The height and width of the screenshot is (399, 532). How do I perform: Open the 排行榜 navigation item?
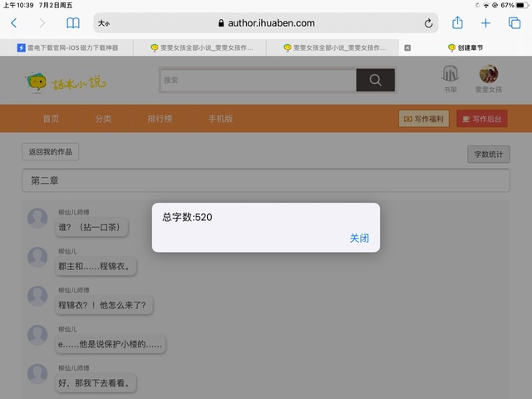tap(160, 119)
